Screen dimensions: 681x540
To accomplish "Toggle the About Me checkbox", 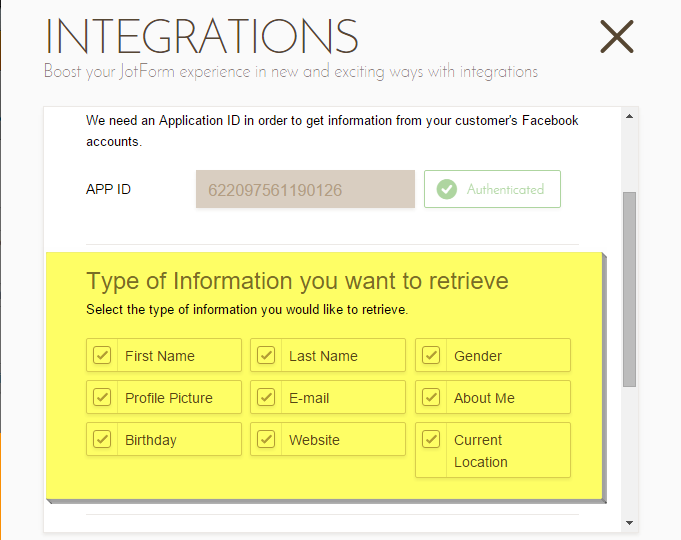I will coord(431,397).
